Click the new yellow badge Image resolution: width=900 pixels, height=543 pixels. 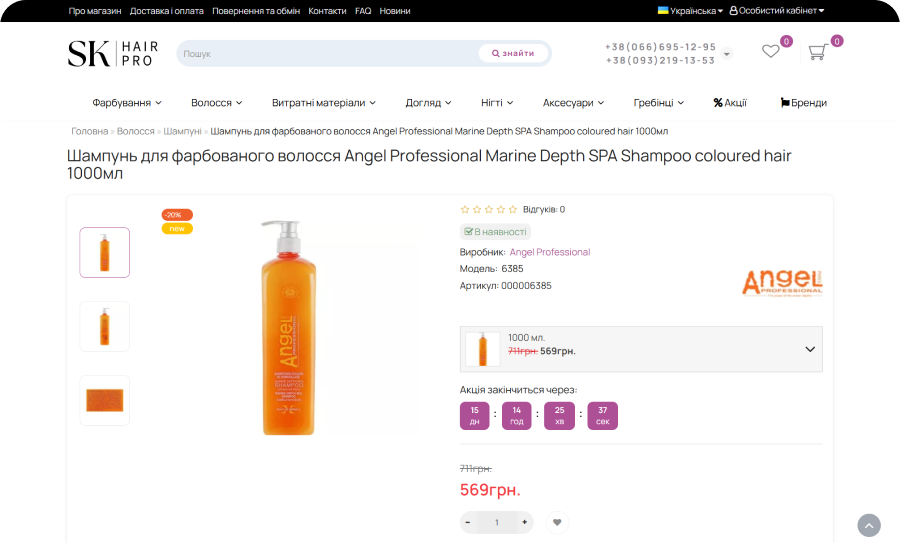click(177, 228)
